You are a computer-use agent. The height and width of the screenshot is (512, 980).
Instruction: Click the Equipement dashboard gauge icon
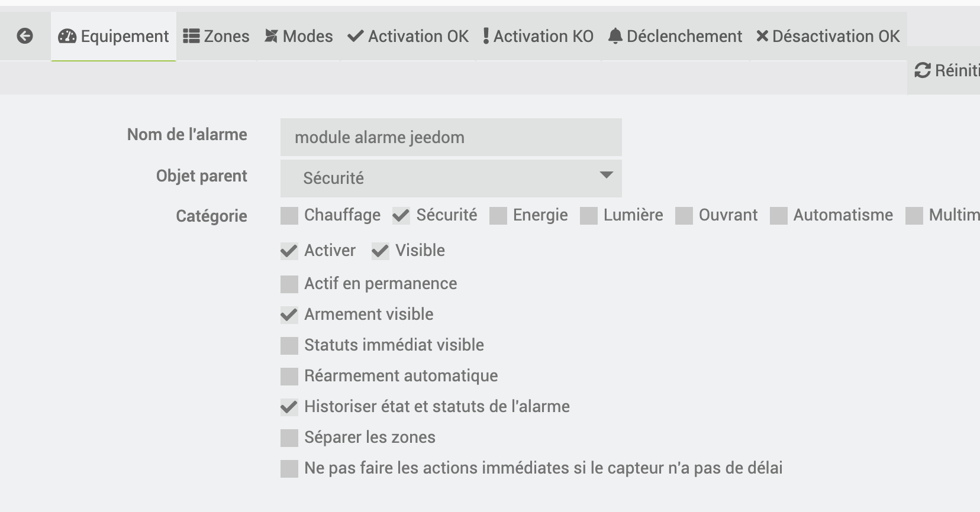coord(67,36)
